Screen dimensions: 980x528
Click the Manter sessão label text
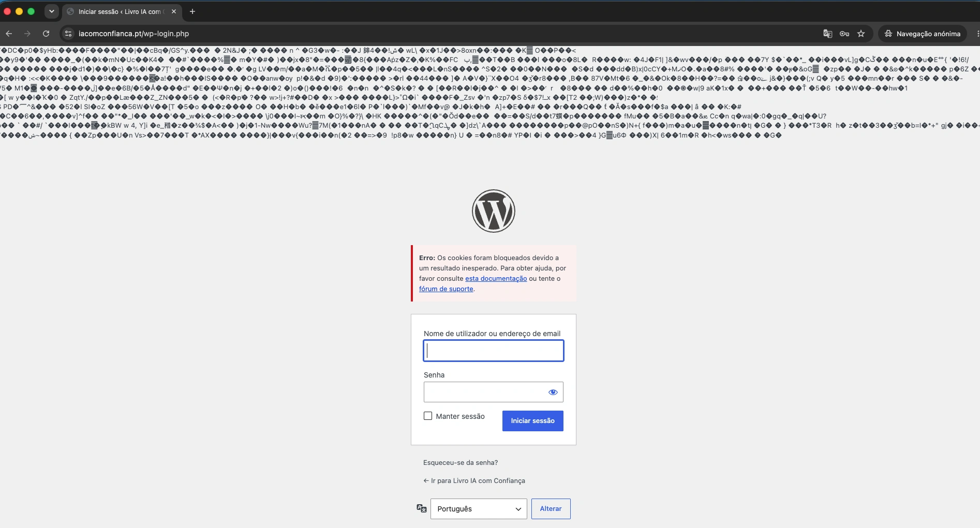coord(460,416)
